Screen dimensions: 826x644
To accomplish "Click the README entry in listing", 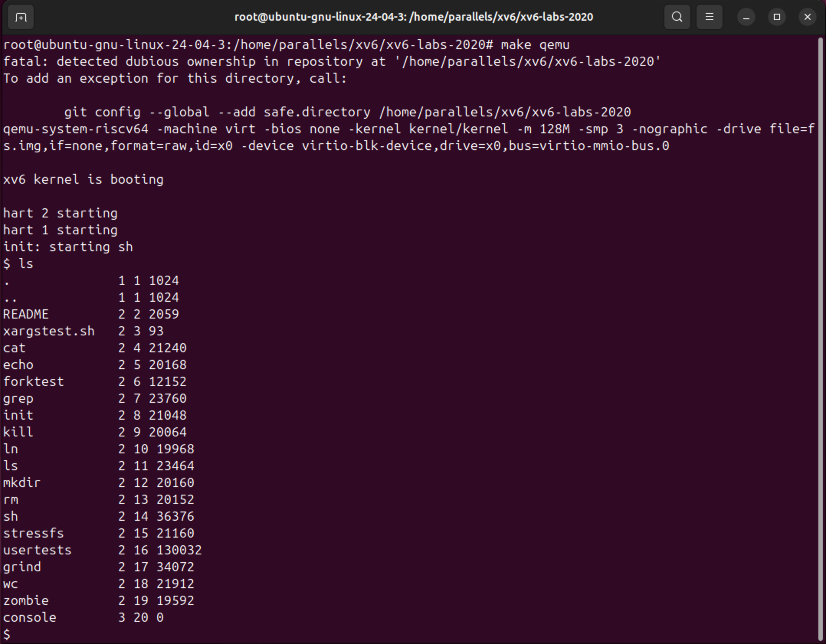I will click(x=26, y=314).
